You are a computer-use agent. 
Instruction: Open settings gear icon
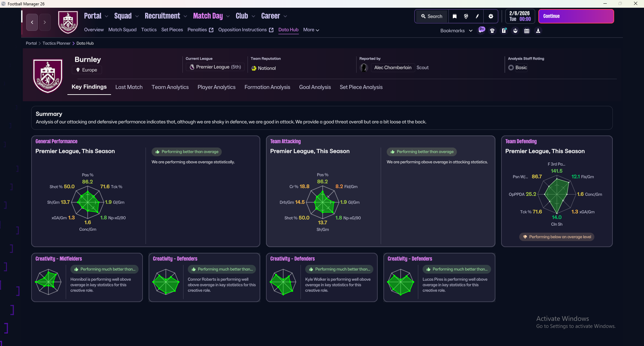coord(491,16)
